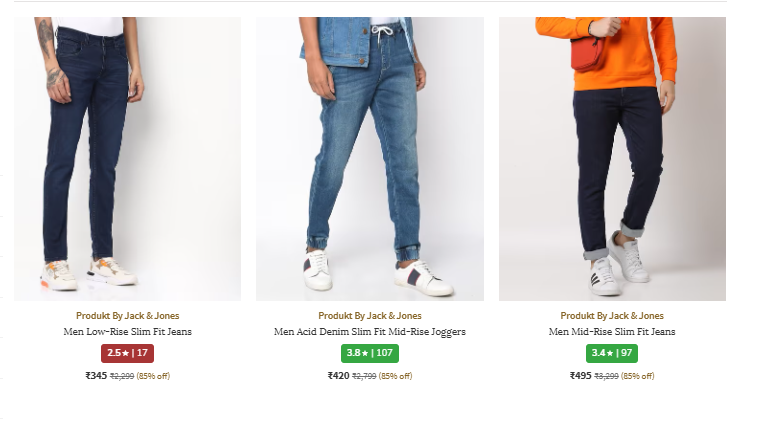Click 85% off label beside ₹495
Image resolution: width=762 pixels, height=445 pixels.
point(638,377)
